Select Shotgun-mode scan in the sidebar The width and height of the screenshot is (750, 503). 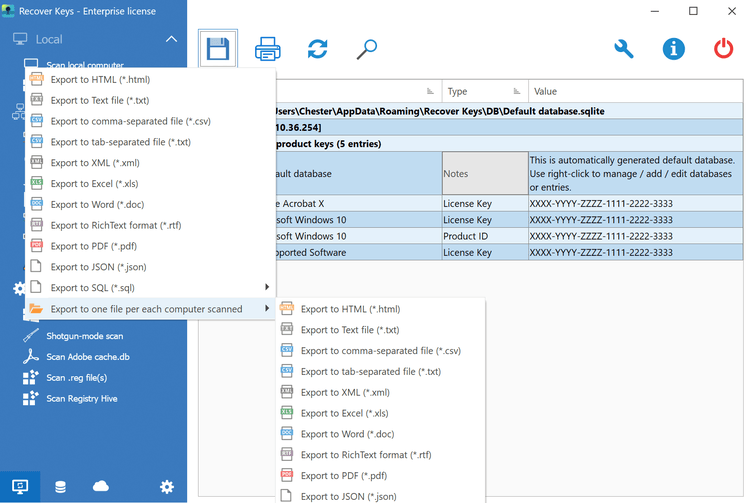click(x=84, y=336)
